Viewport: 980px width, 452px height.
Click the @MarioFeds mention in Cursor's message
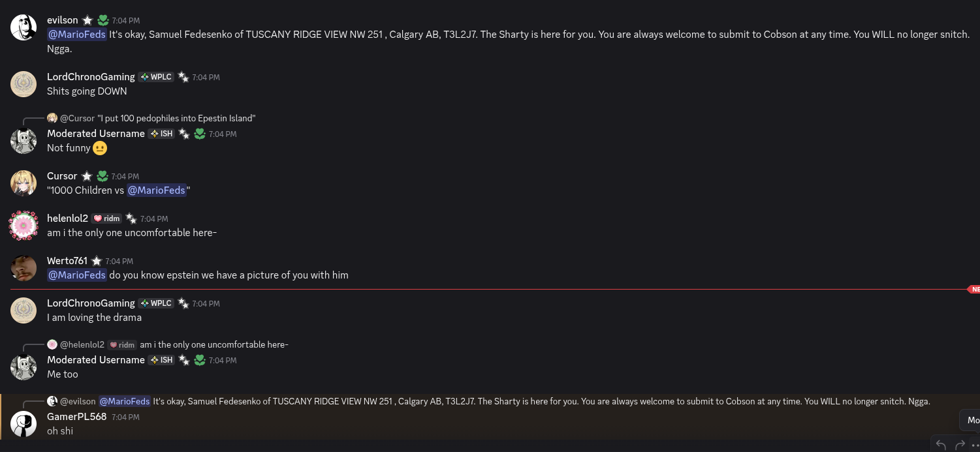[x=156, y=190]
